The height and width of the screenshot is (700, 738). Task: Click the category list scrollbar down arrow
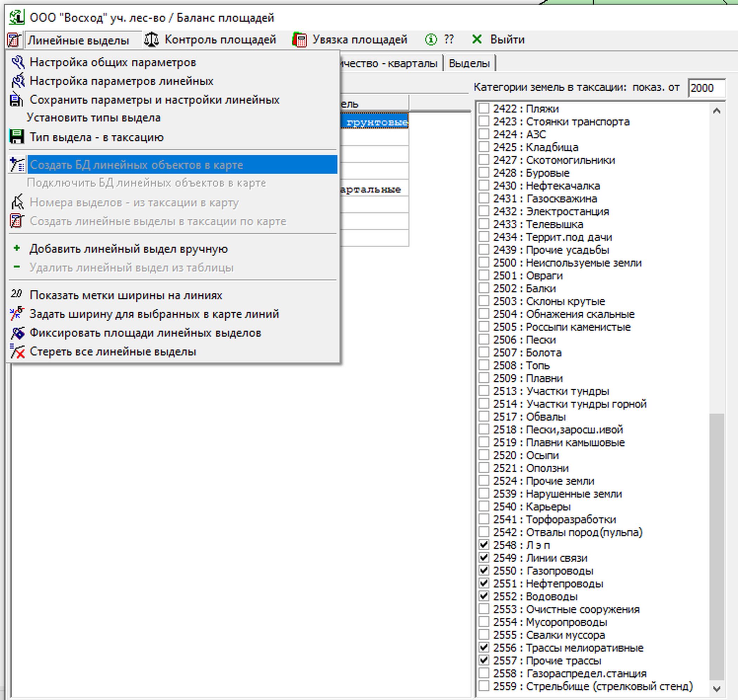pyautogui.click(x=716, y=688)
